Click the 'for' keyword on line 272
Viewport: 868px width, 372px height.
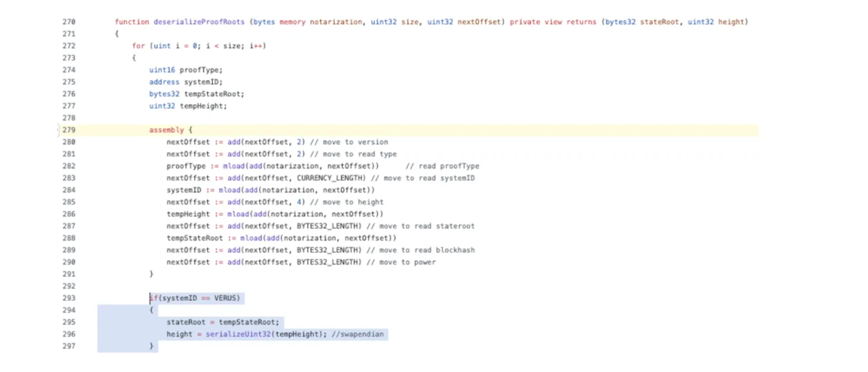coord(138,46)
